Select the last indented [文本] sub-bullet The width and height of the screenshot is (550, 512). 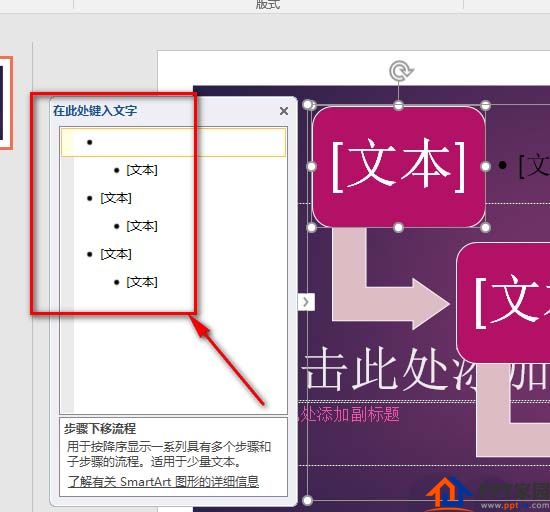[142, 282]
